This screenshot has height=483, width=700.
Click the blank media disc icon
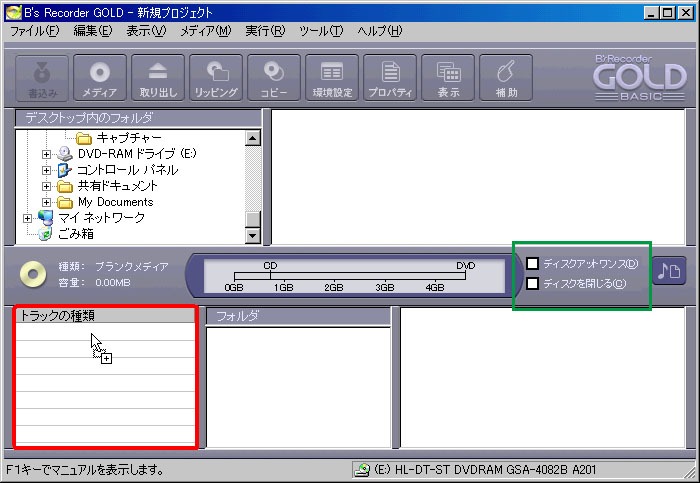(33, 274)
